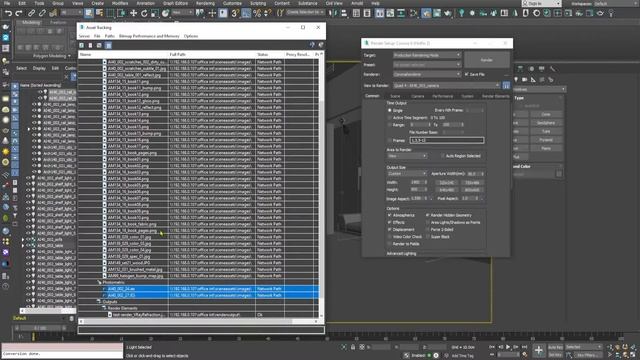Click the object color swatch in command panel
Screen dimensions: 640x360
click(x=559, y=174)
